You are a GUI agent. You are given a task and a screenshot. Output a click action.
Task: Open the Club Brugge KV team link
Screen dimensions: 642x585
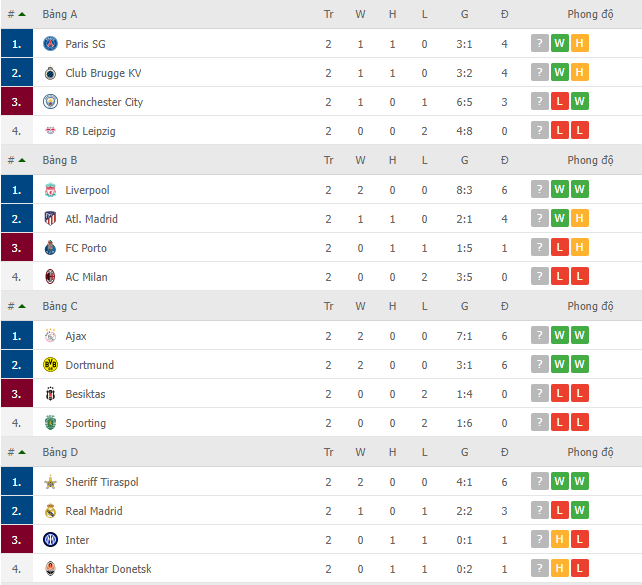coord(103,73)
